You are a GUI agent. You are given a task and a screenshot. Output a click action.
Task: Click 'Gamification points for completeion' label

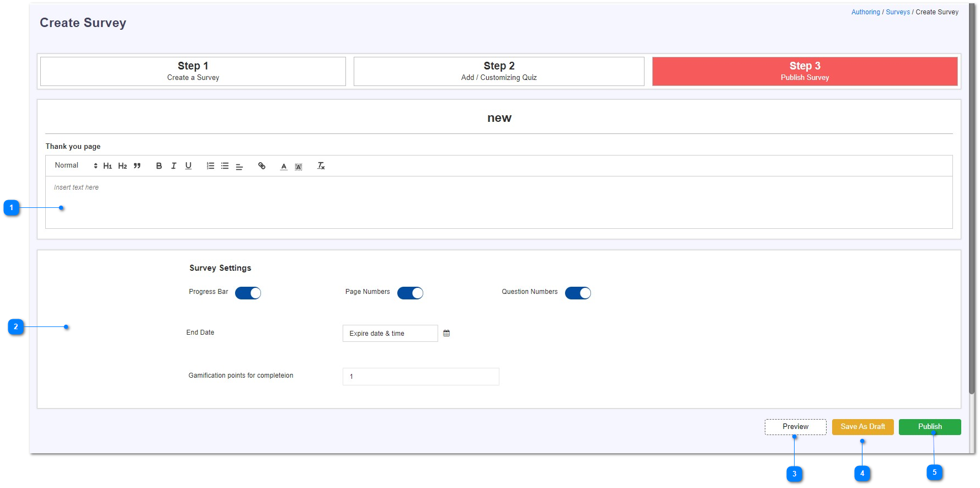(x=241, y=376)
